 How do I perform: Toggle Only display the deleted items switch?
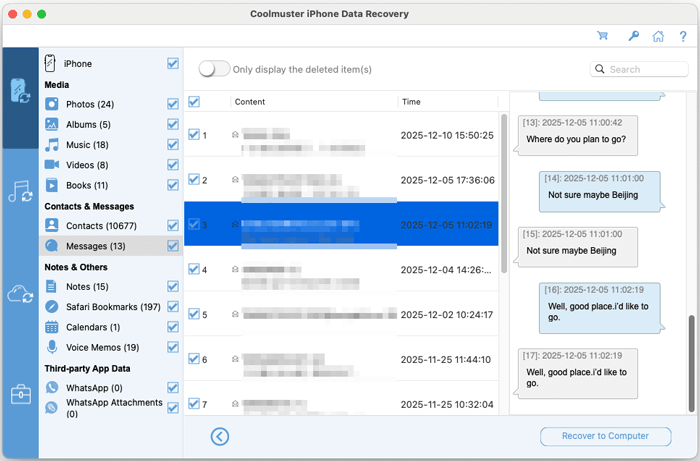(x=214, y=69)
